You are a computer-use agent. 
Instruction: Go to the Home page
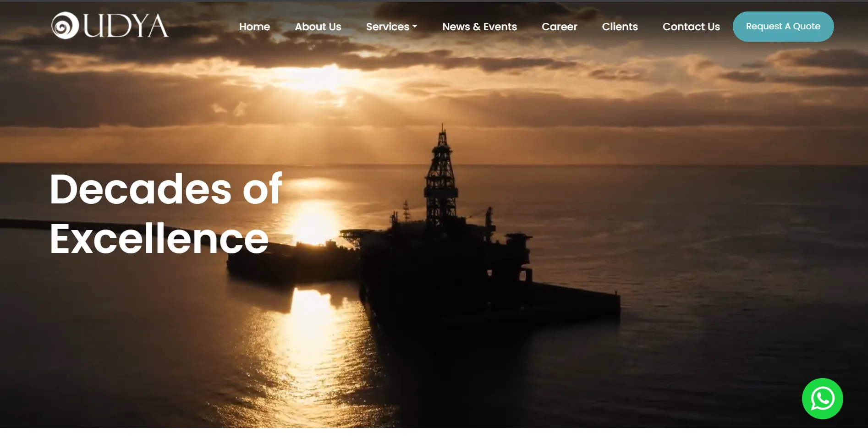[x=254, y=27]
